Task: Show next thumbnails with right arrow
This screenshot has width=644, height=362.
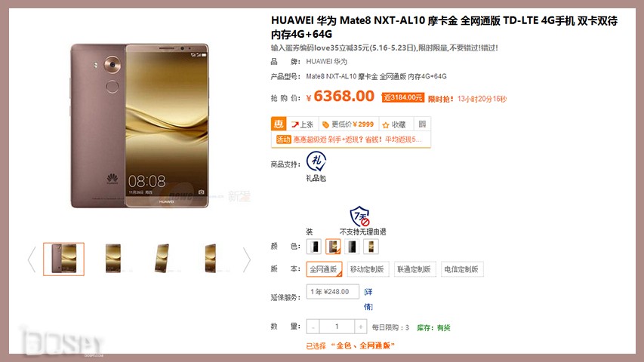Action: 246,259
